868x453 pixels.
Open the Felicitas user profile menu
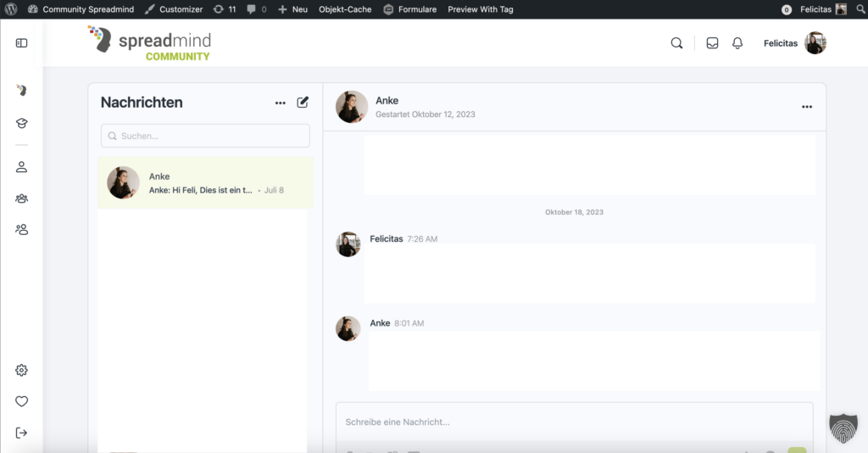click(x=794, y=43)
